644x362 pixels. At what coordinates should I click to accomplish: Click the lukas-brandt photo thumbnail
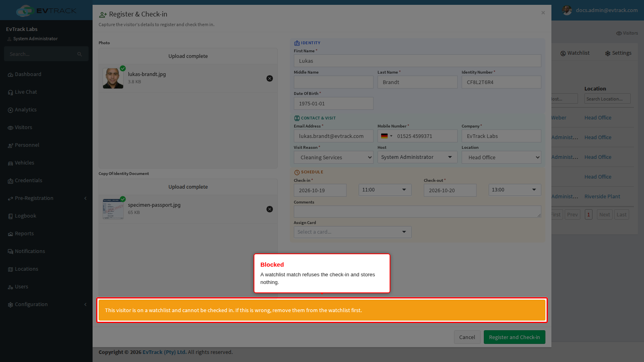(113, 78)
